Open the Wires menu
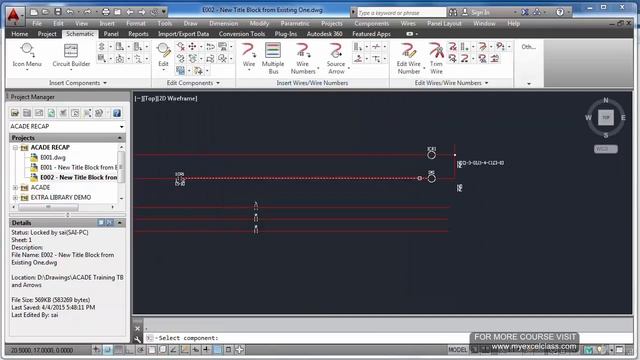Screen dimensions: 640x360 [x=408, y=24]
